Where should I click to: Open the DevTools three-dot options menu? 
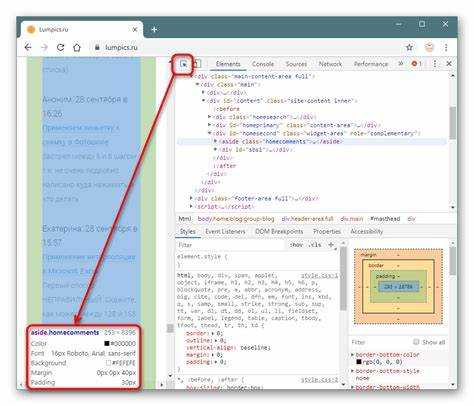point(435,63)
